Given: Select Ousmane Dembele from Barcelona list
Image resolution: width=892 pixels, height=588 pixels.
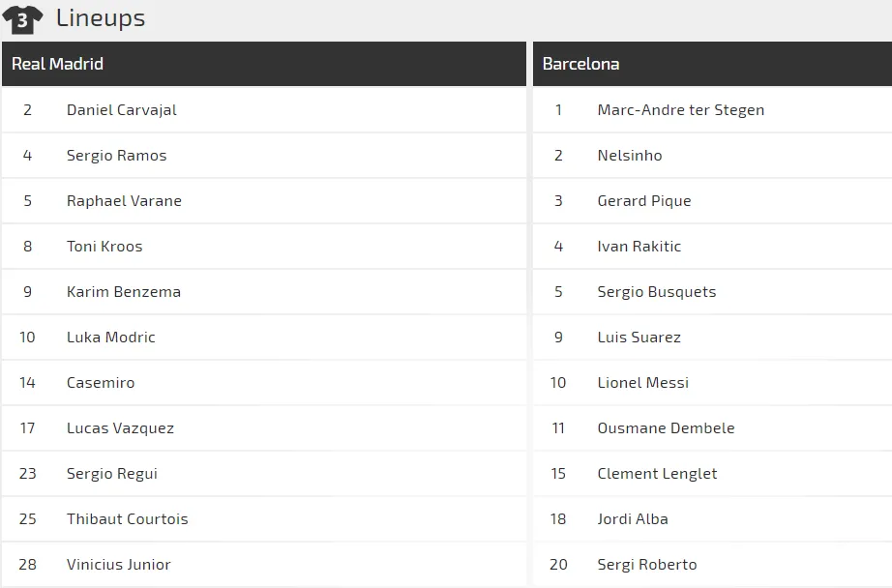Looking at the screenshot, I should pos(667,428).
